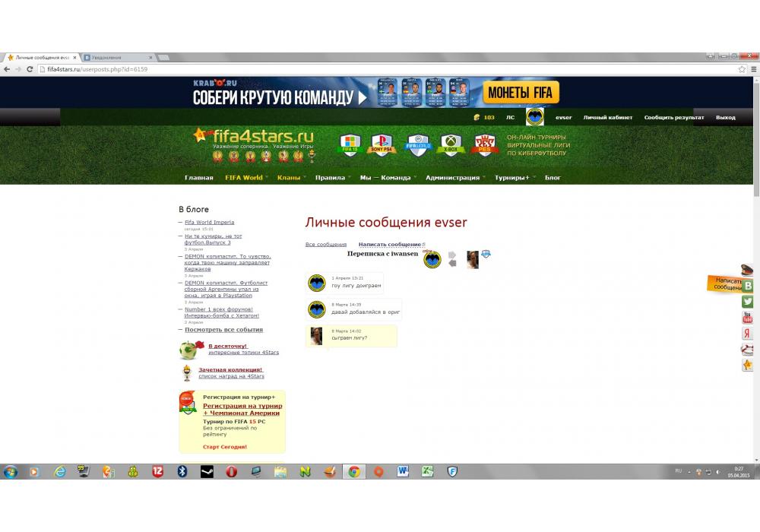
Task: Click evser bat emblem next to Переписка header
Action: pyautogui.click(x=432, y=259)
